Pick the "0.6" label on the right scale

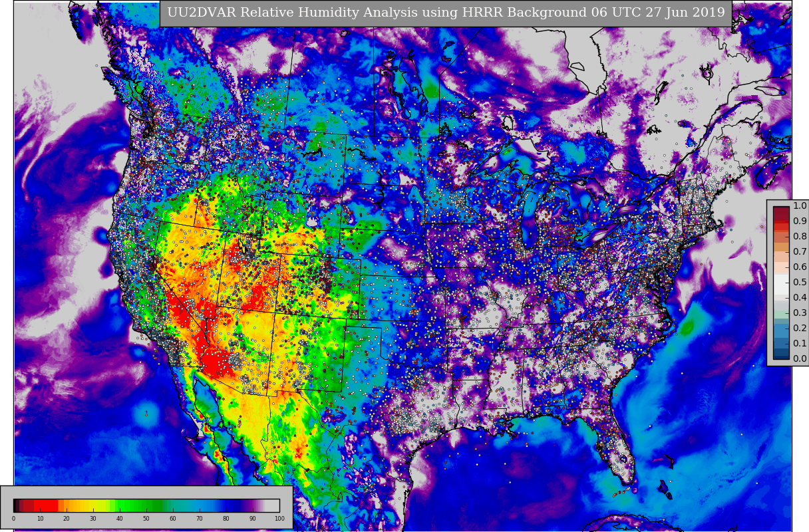coord(800,267)
